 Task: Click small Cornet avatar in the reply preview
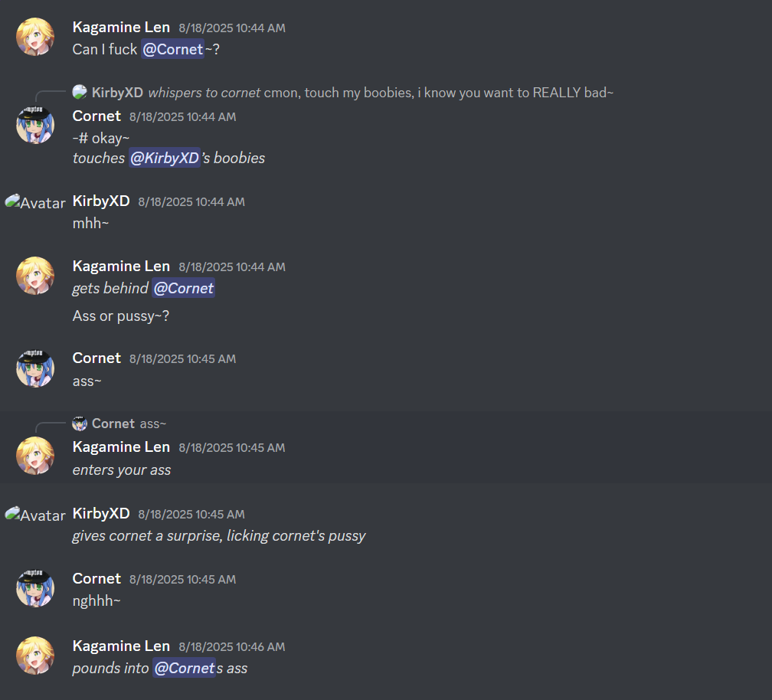80,424
